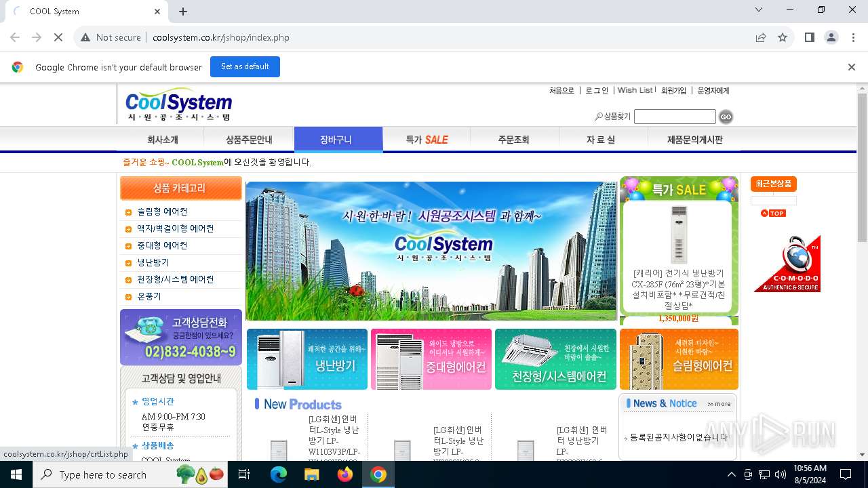Open 로그인 link

[x=597, y=90]
